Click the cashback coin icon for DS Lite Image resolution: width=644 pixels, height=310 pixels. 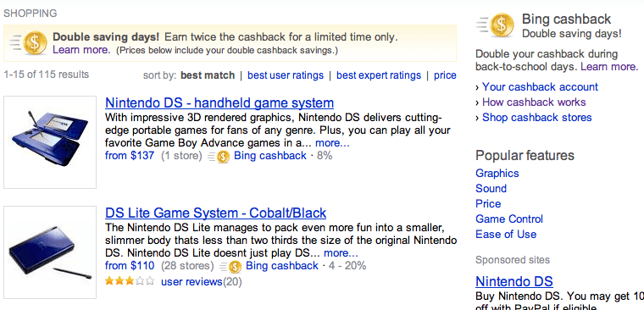(235, 267)
